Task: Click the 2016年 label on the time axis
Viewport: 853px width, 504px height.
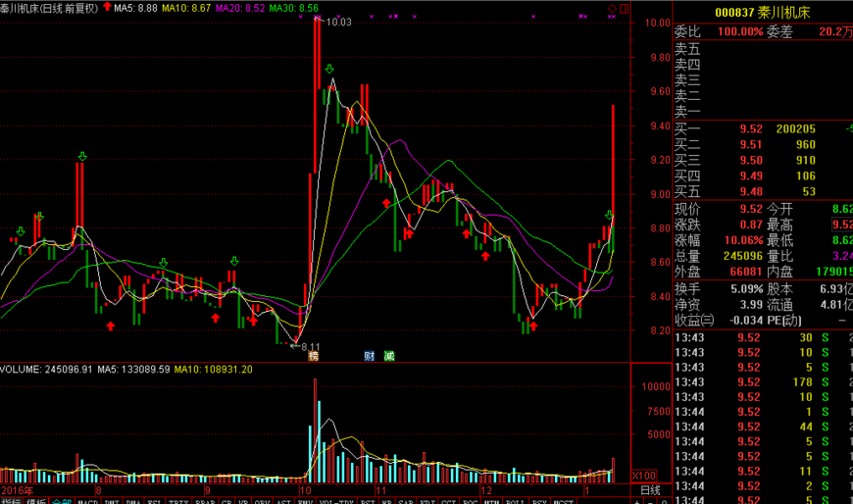Action: click(x=17, y=490)
